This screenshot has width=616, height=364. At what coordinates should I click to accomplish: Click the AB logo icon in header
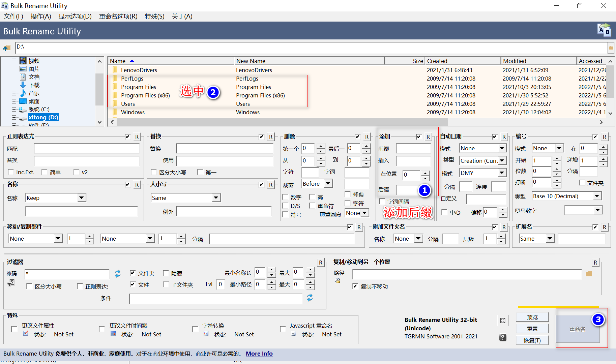tap(604, 30)
